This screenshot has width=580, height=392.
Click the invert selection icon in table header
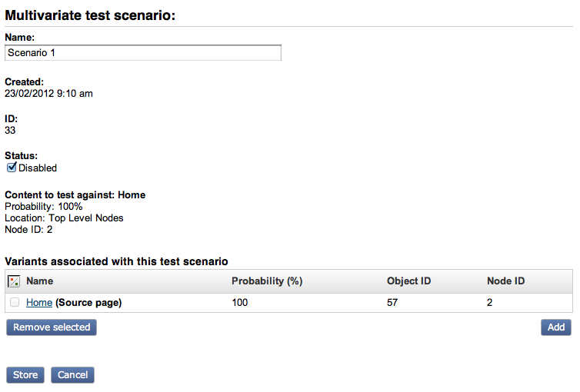(14, 281)
